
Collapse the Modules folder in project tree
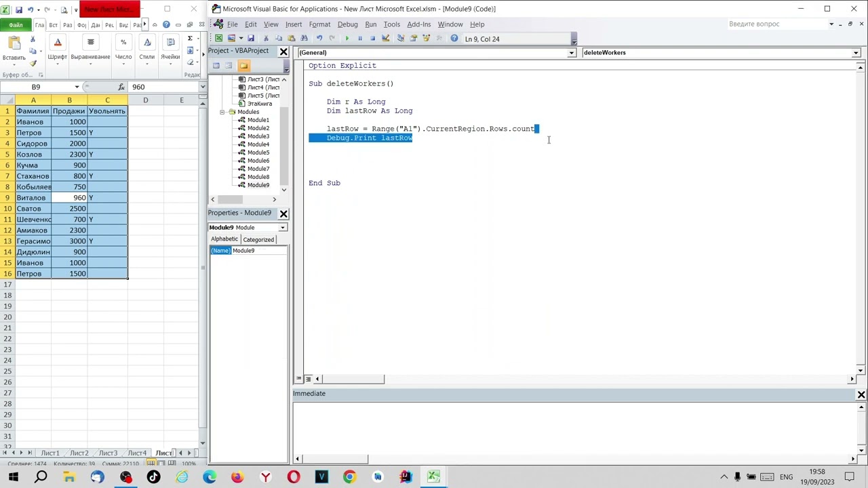[222, 112]
